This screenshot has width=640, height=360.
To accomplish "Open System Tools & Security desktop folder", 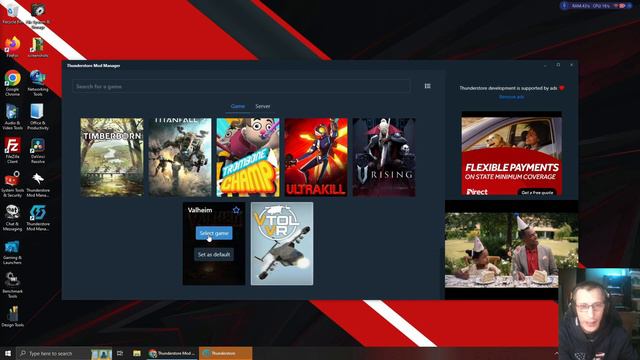I will pos(12,184).
